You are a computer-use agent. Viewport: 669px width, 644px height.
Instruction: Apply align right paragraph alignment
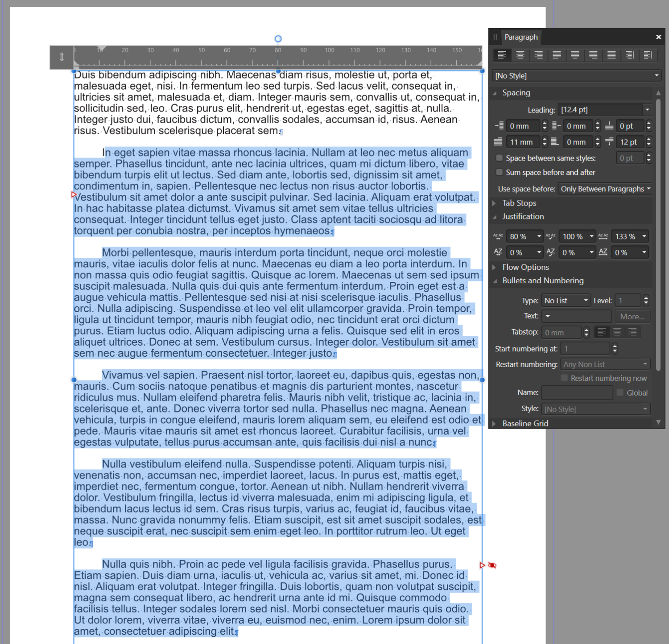pos(539,55)
